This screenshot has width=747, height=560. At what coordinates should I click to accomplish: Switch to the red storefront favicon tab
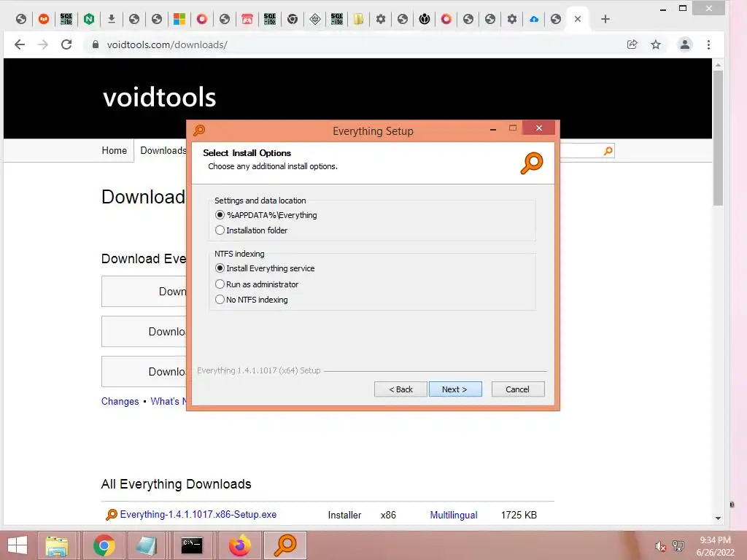247,19
